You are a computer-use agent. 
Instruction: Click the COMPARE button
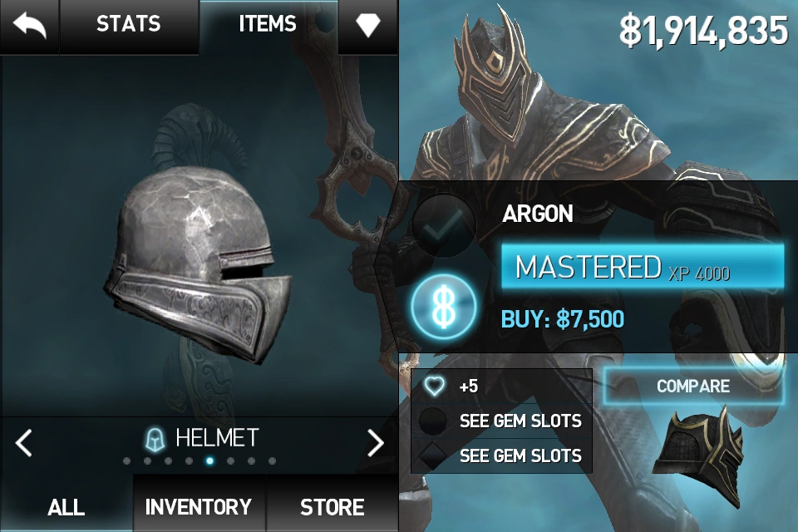(x=693, y=387)
